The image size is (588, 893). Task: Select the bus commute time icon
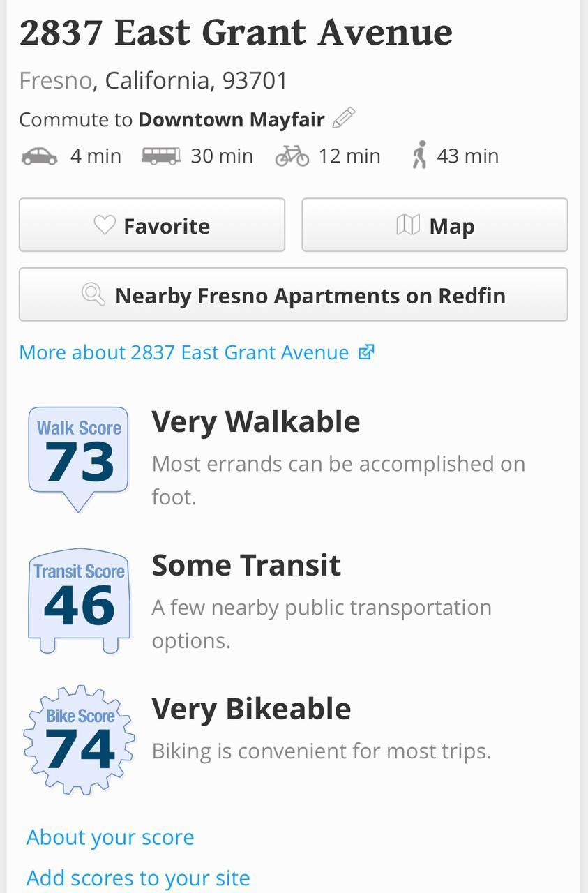point(161,156)
